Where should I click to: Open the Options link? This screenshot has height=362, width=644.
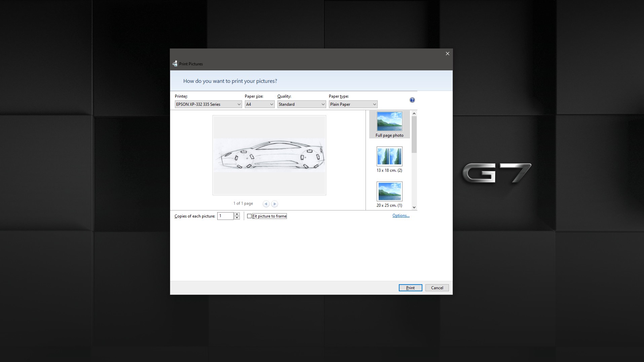point(401,215)
